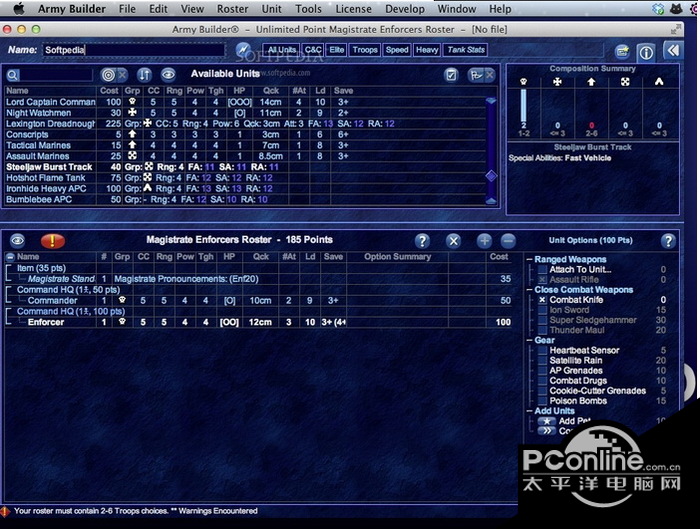Click the Available Units scrollbar diamond thumb
700x529 pixels.
[491, 176]
